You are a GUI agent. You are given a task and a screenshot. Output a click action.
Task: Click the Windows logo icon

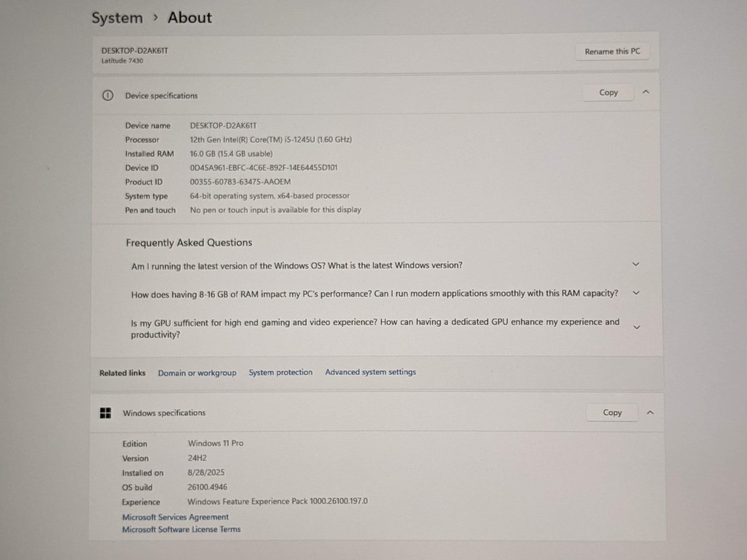point(106,413)
